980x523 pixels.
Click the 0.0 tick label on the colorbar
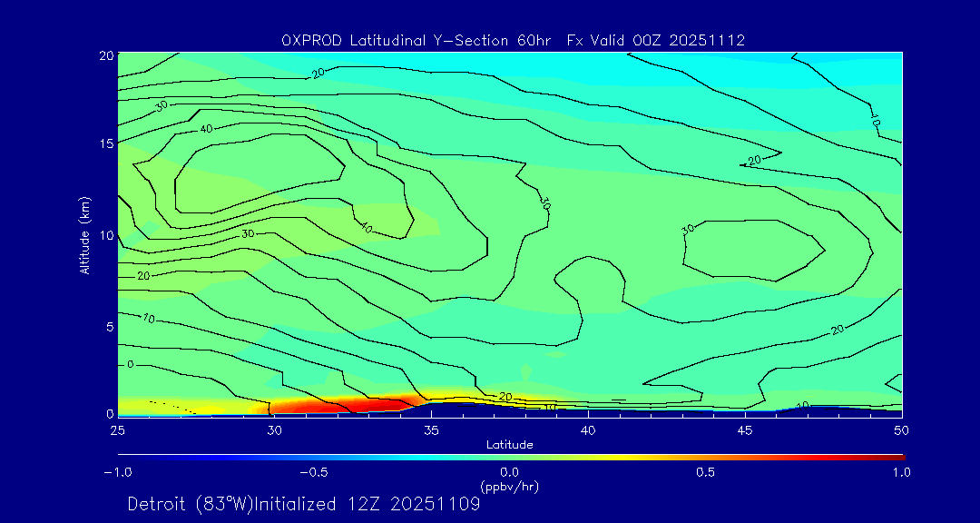[x=509, y=472]
